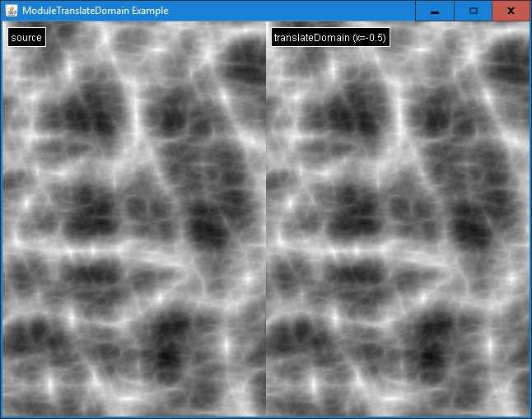Click the bottom-right corner of the translateDomain image
This screenshot has height=419, width=532.
(524, 411)
